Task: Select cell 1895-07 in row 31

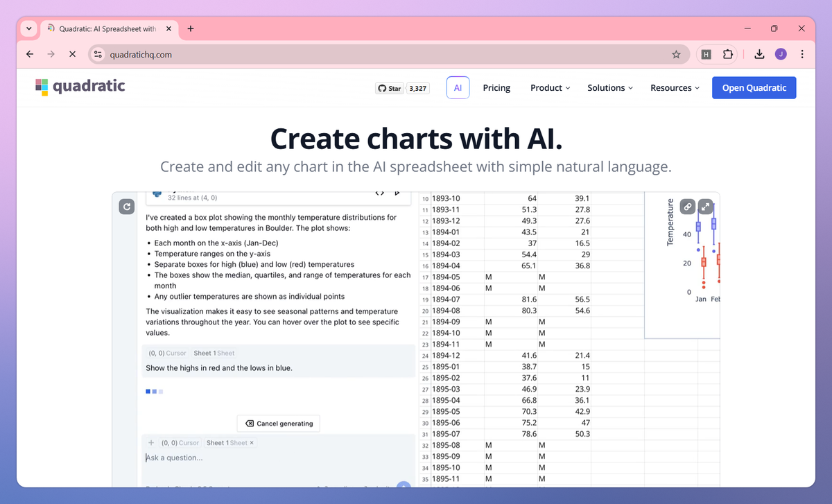Action: pyautogui.click(x=458, y=434)
